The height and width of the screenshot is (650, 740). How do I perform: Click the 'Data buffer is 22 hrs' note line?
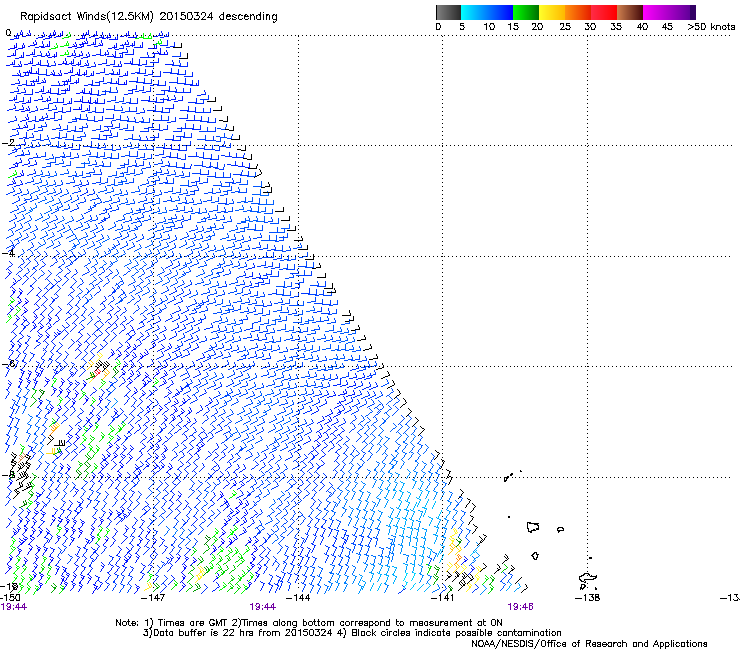(x=352, y=633)
